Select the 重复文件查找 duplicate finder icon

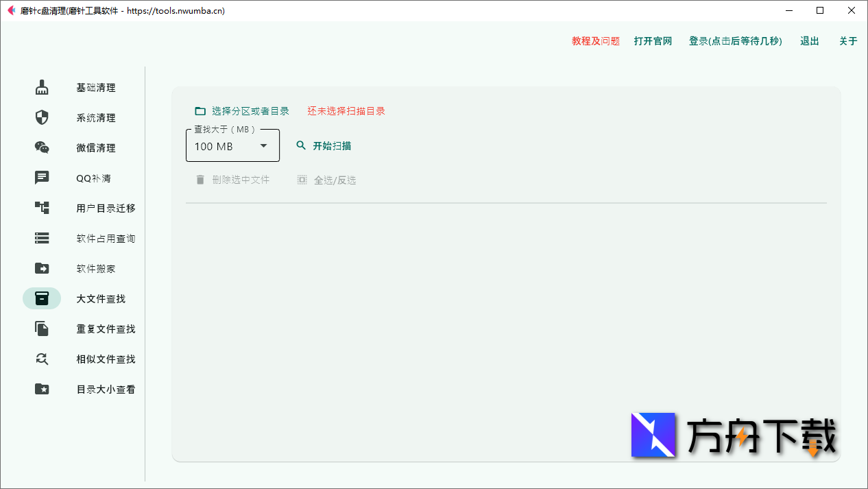tap(42, 329)
